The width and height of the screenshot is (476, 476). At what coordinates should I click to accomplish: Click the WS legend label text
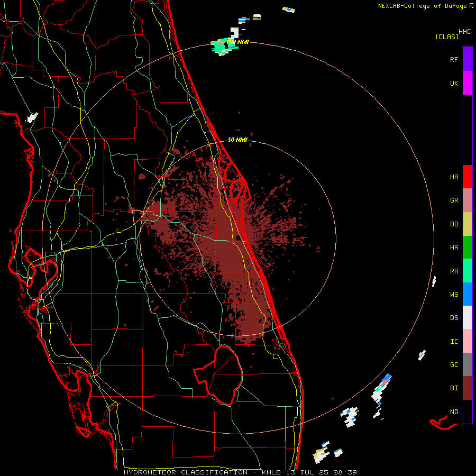pyautogui.click(x=454, y=294)
